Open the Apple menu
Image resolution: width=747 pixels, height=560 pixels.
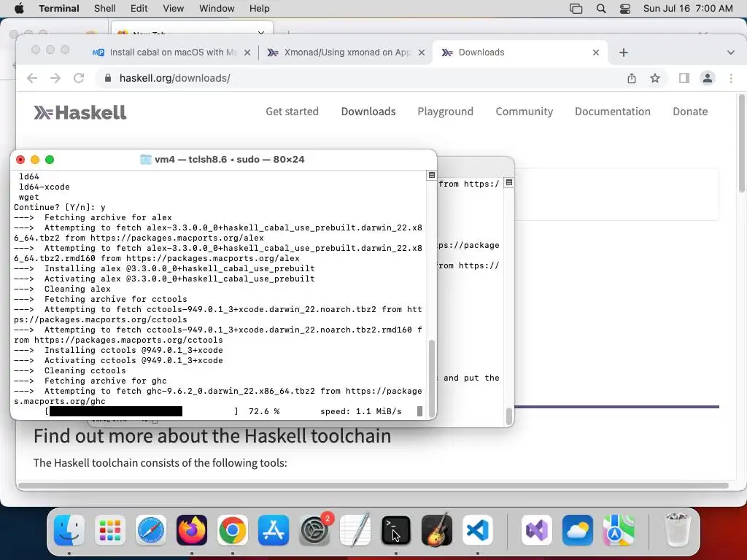pos(19,9)
